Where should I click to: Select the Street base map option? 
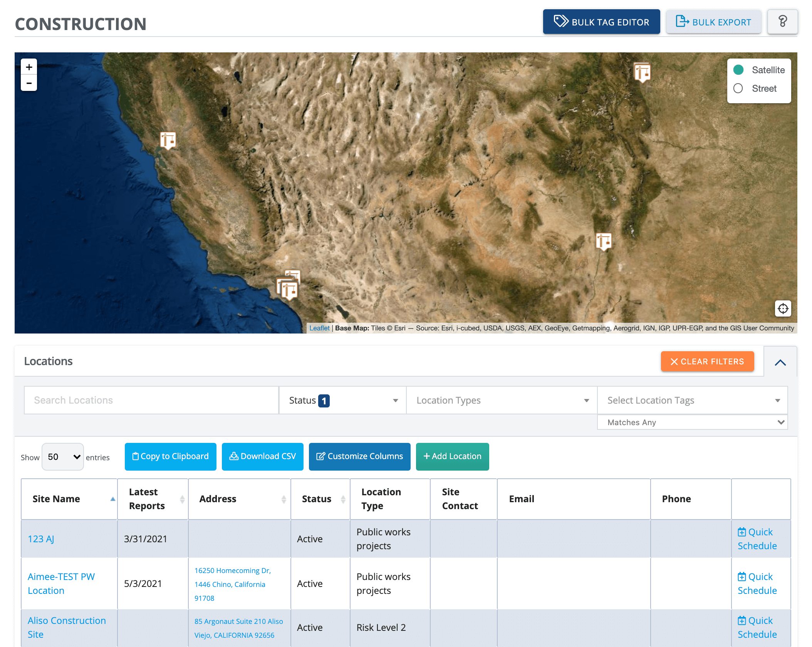pos(755,89)
